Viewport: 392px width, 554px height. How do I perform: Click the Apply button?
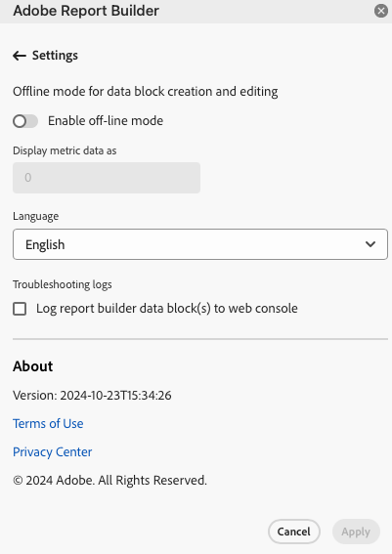tap(356, 532)
